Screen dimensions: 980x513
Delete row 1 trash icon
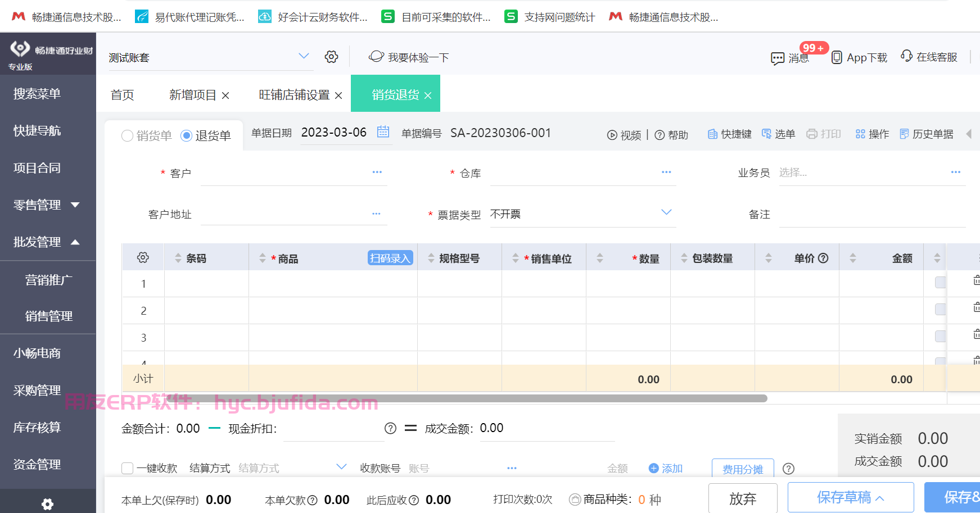click(977, 280)
